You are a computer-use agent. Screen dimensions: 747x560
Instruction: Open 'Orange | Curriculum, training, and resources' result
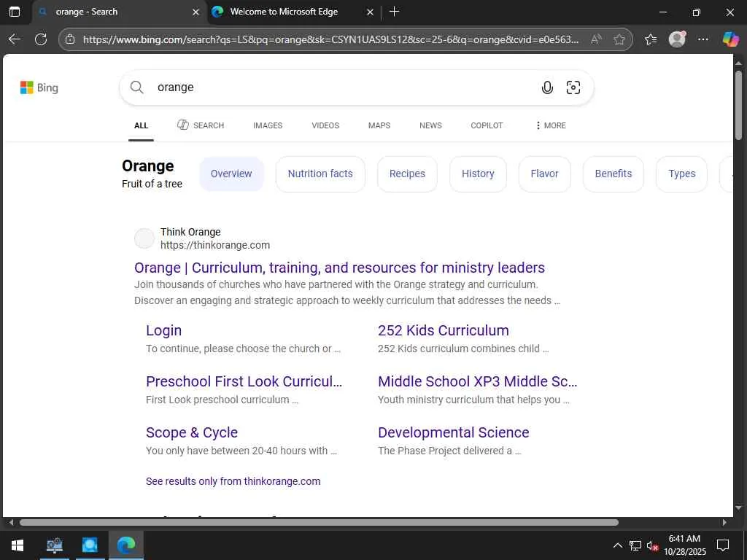339,268
